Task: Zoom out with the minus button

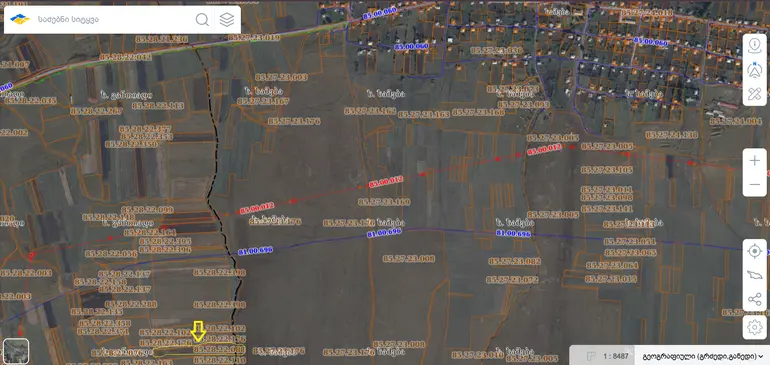Action: coord(754,185)
